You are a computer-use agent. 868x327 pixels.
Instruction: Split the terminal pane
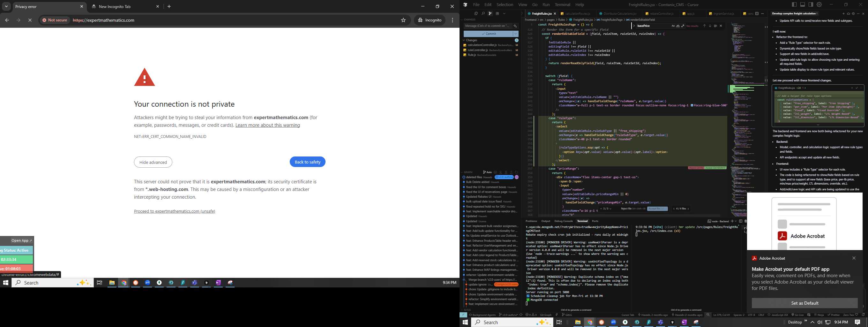click(x=741, y=221)
